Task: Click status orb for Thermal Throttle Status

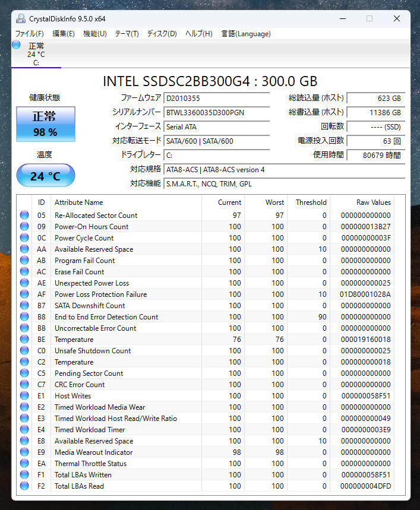Action: coord(24,463)
